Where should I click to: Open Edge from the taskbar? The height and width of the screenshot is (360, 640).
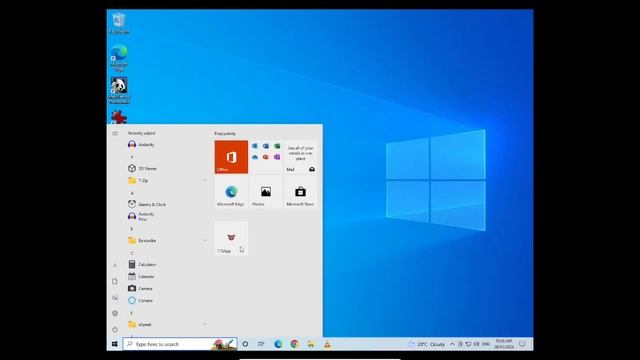tap(278, 344)
